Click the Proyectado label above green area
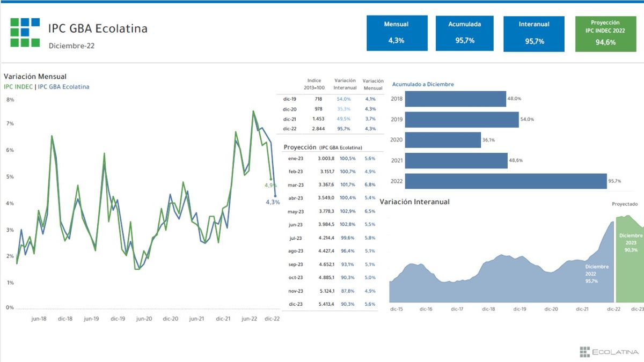 (625, 204)
